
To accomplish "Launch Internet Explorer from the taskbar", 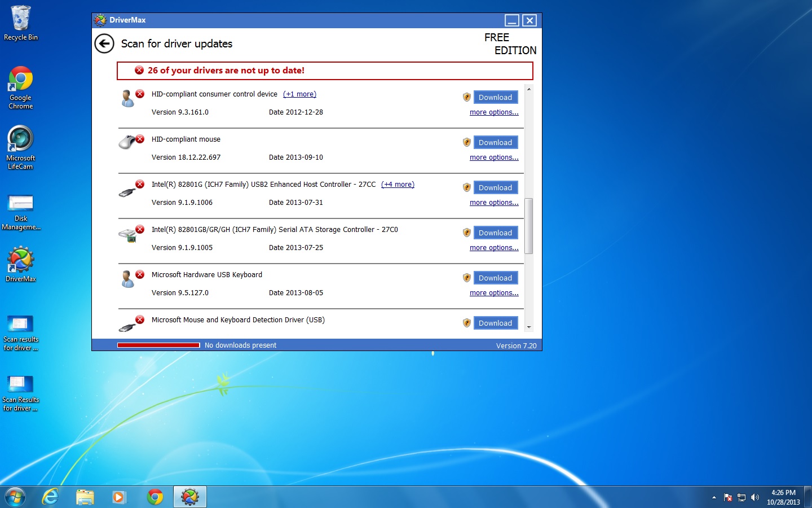I will coord(51,497).
